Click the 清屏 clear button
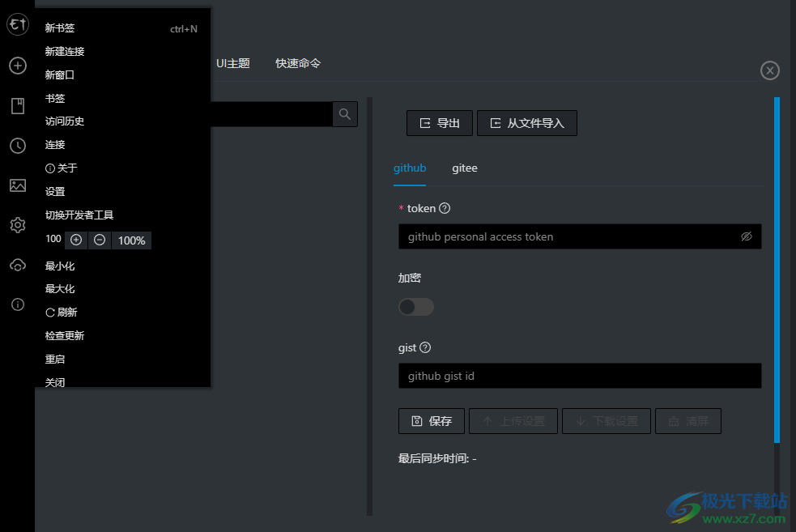Viewport: 796px width, 532px height. pos(688,421)
